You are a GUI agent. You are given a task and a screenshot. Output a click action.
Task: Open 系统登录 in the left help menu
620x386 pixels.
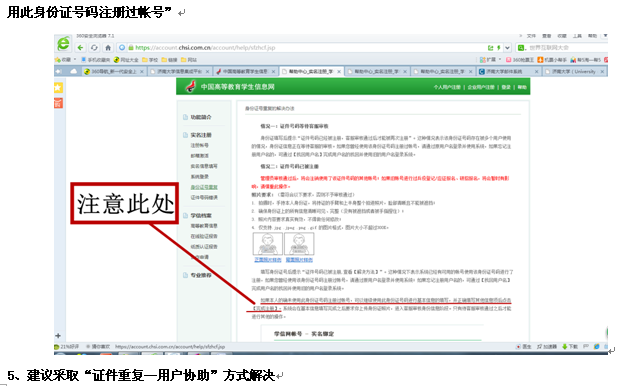pos(200,176)
